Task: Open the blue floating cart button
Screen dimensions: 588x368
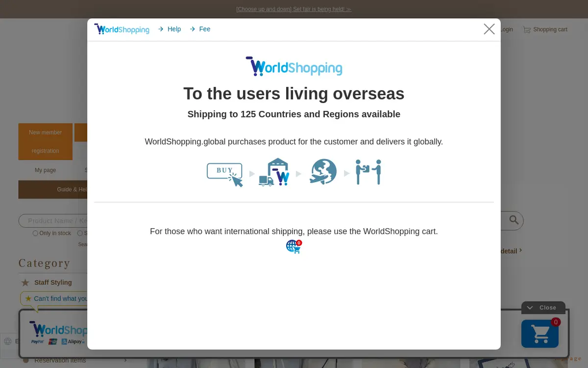Action: pos(540,334)
